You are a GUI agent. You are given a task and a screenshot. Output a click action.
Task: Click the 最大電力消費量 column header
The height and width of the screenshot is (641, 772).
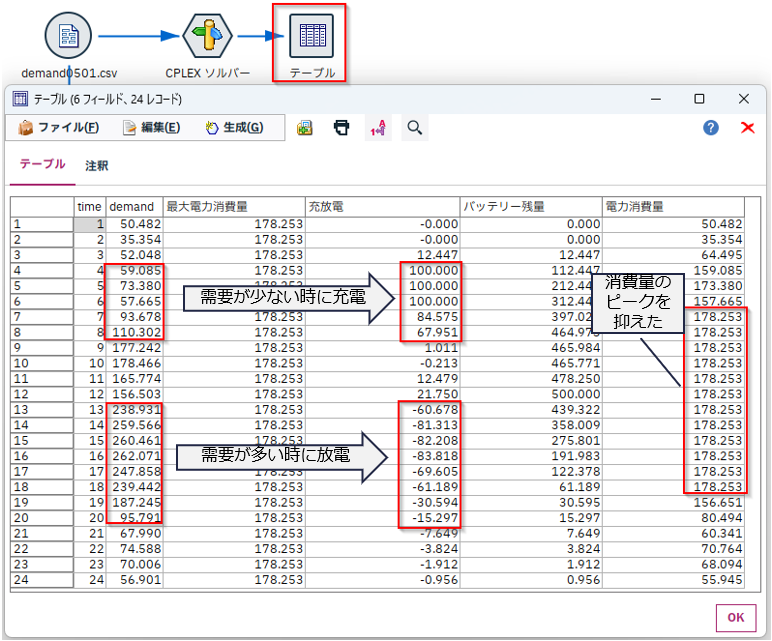[x=234, y=207]
